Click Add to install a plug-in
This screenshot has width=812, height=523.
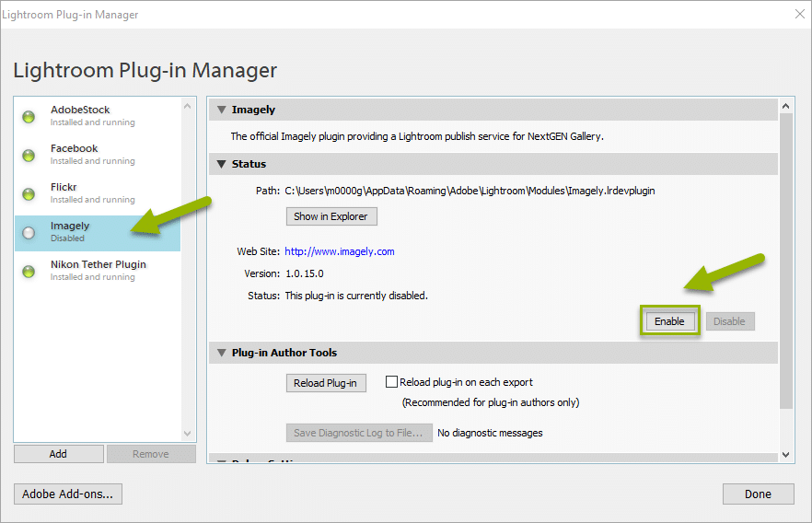(x=58, y=454)
